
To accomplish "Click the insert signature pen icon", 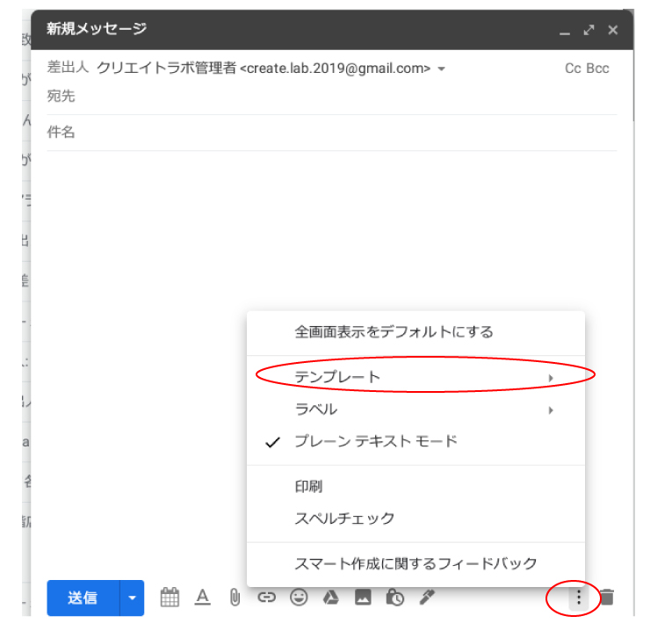I will coord(427,598).
